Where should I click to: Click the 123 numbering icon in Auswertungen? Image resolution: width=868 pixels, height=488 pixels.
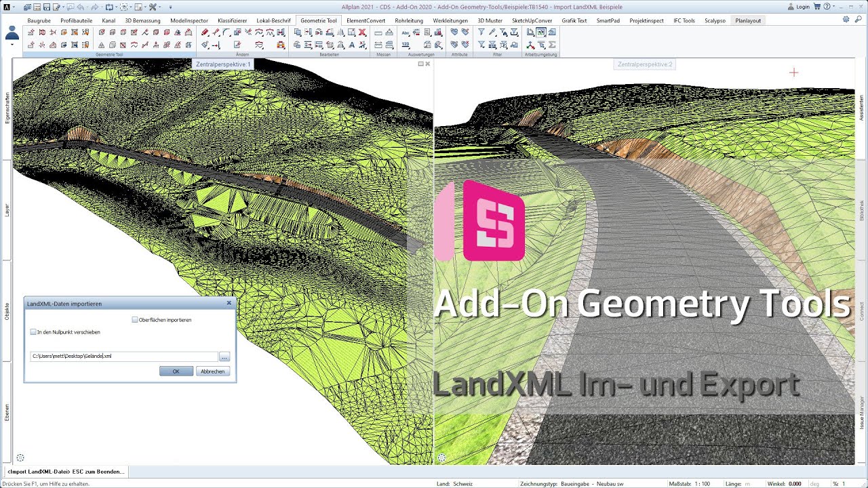[406, 45]
